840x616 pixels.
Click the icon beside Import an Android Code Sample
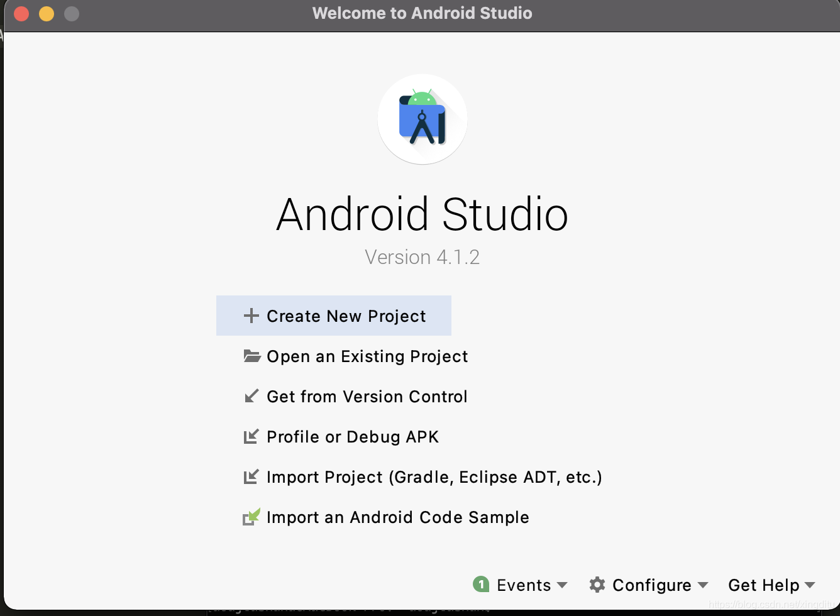pyautogui.click(x=251, y=517)
